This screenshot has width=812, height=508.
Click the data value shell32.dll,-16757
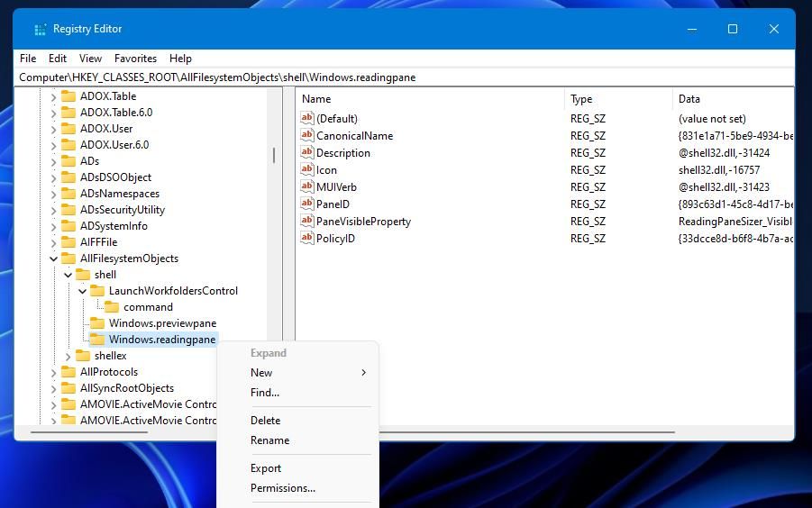(719, 169)
